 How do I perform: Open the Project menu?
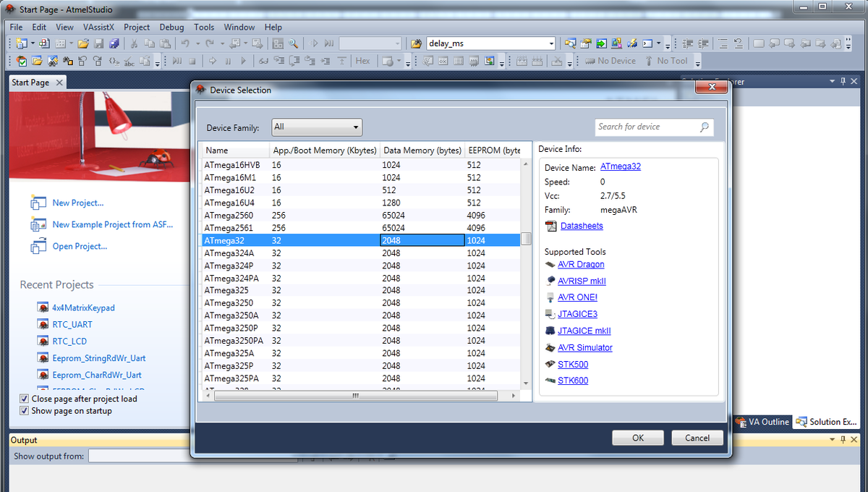137,27
